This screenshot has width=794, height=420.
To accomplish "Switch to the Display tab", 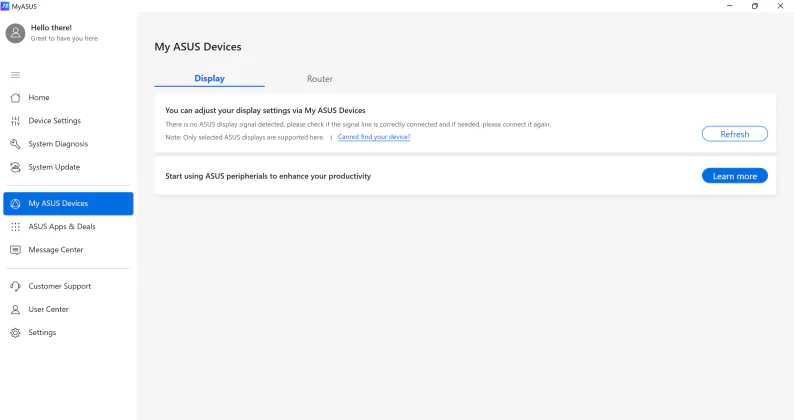I will tap(210, 79).
